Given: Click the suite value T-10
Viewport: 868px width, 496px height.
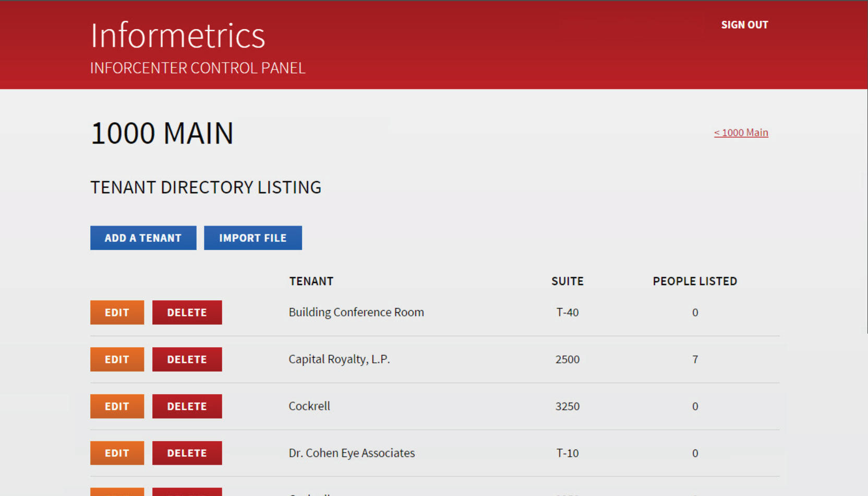Looking at the screenshot, I should [x=568, y=453].
